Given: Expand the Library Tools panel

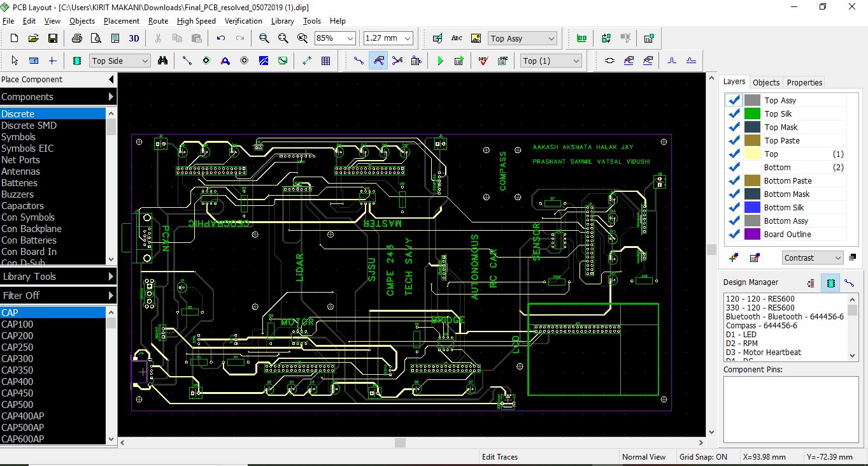Looking at the screenshot, I should 59,276.
